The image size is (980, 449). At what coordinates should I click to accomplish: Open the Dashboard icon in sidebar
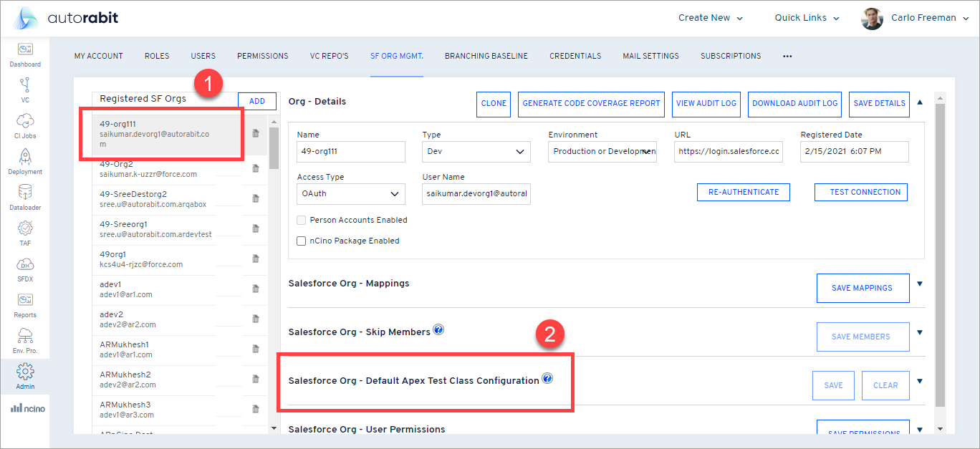click(x=25, y=50)
